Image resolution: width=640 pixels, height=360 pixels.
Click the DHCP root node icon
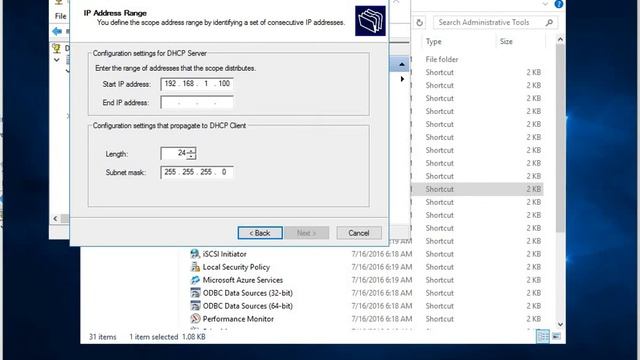(x=57, y=49)
